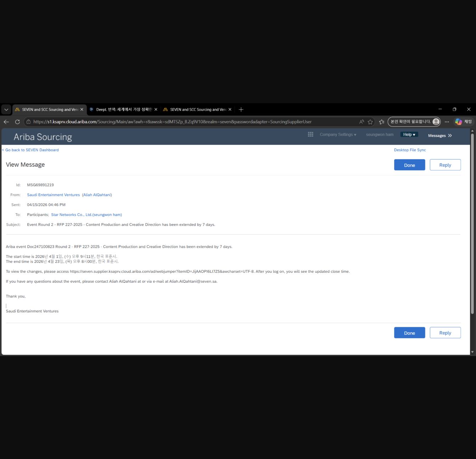Click the 본인 확인이 필요합니다 profile button
The height and width of the screenshot is (459, 476).
click(x=414, y=122)
